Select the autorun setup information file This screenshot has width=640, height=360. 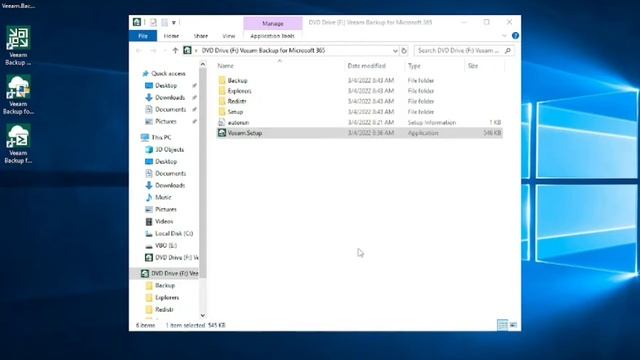tap(238, 122)
